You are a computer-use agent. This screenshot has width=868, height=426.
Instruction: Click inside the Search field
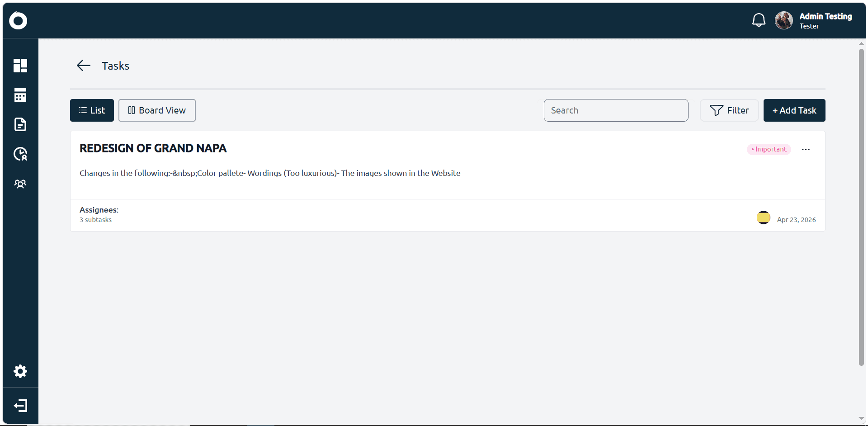tap(616, 110)
